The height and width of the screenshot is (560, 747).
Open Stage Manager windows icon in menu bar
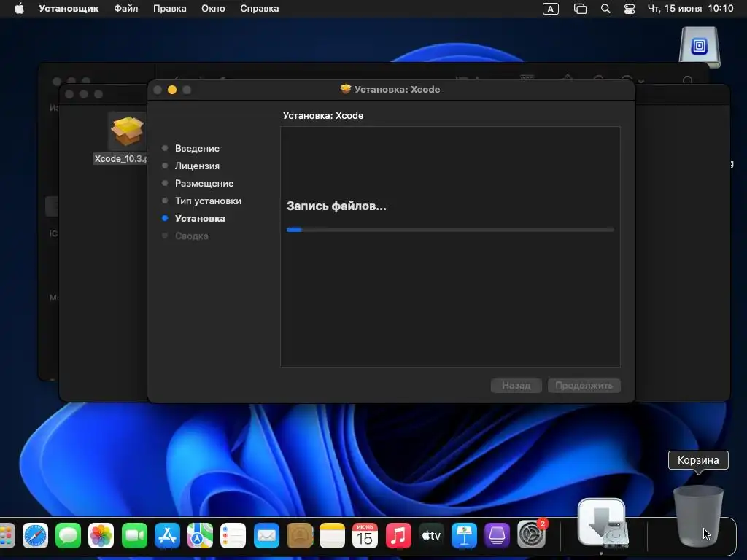tap(580, 9)
